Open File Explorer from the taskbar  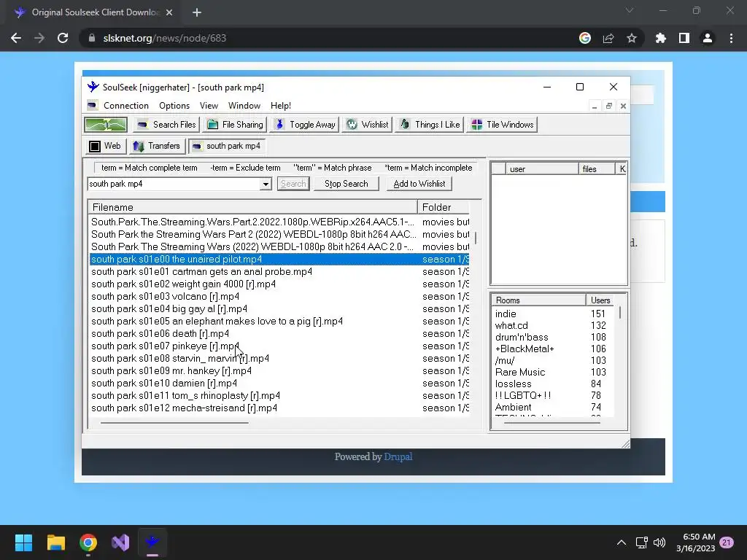[x=55, y=542]
